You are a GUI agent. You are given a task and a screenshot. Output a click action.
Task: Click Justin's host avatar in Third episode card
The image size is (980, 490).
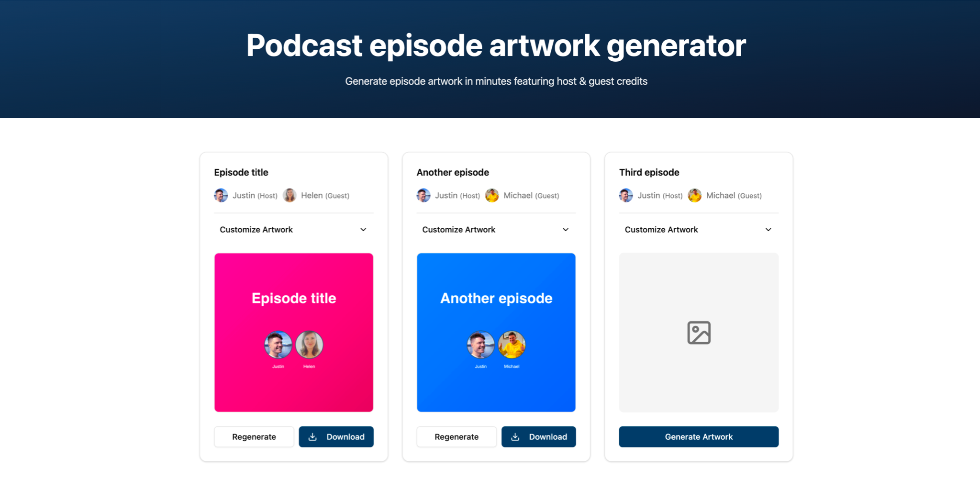[x=626, y=195]
